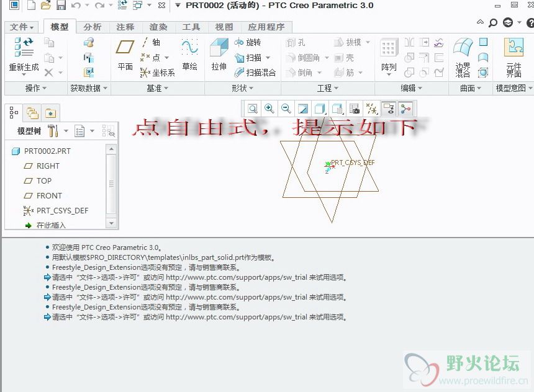Click the New file icon in quick access toolbar
The height and width of the screenshot is (392, 534).
point(31,5)
